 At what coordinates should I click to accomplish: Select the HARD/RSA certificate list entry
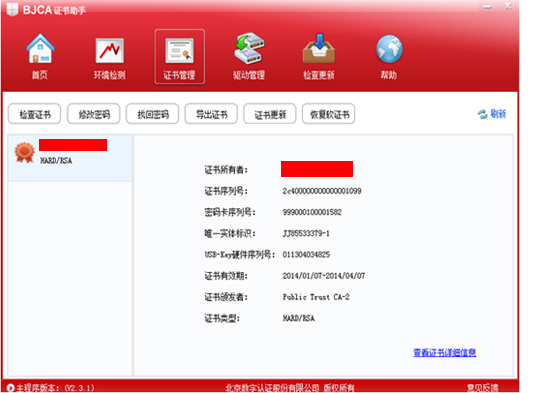(x=70, y=158)
